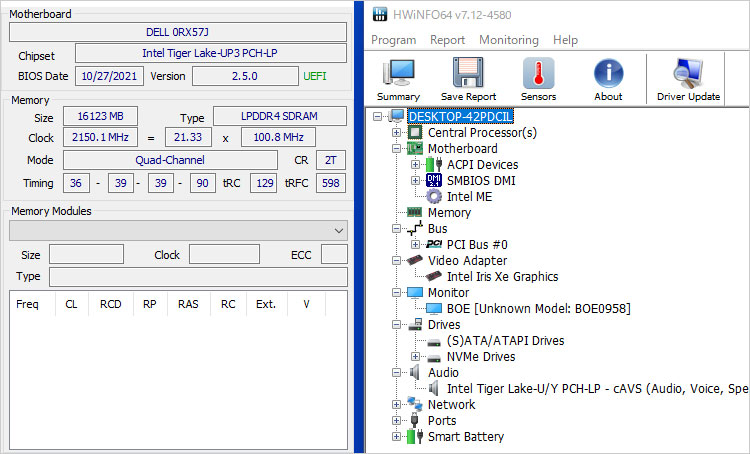The image size is (750, 454).
Task: Click the Smart Battery icon
Action: click(x=415, y=436)
